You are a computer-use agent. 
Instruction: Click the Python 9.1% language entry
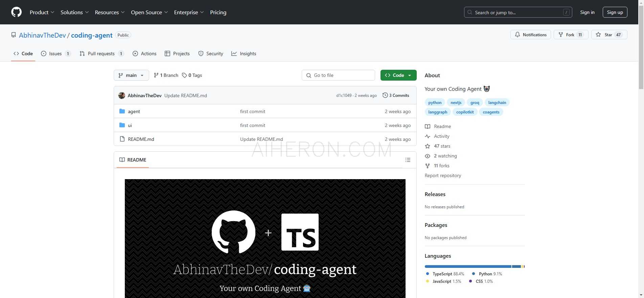tap(487, 274)
